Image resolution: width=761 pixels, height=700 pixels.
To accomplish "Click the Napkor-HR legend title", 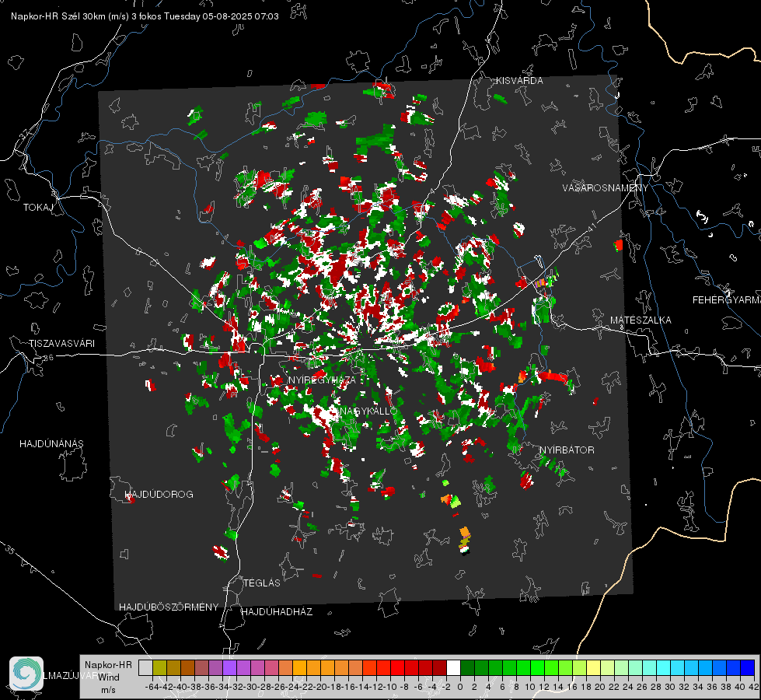I will (x=108, y=664).
